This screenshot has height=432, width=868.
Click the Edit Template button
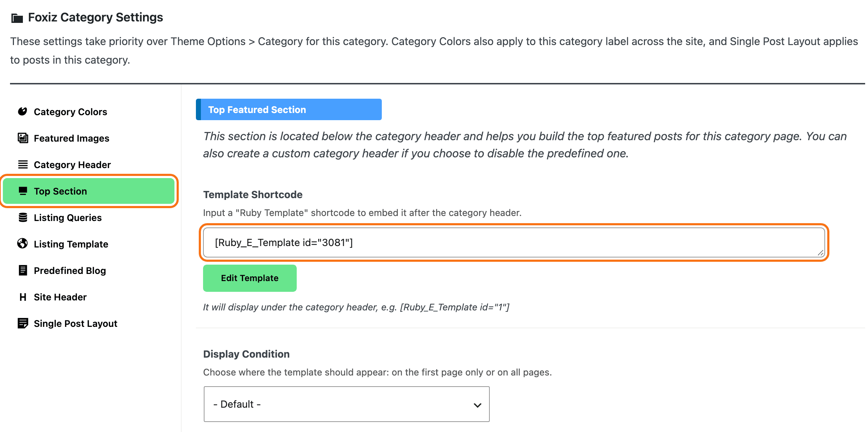point(250,278)
